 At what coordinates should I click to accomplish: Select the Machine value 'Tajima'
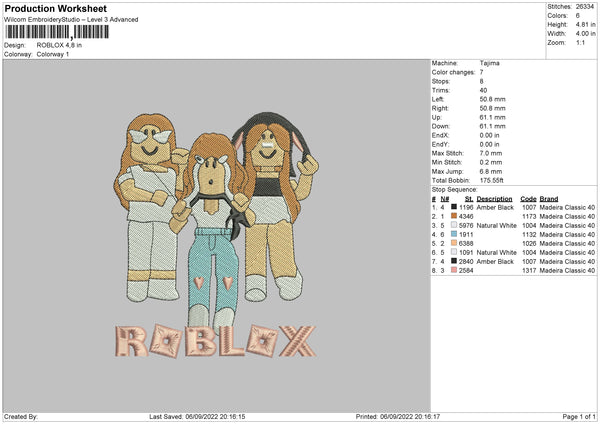click(x=489, y=63)
